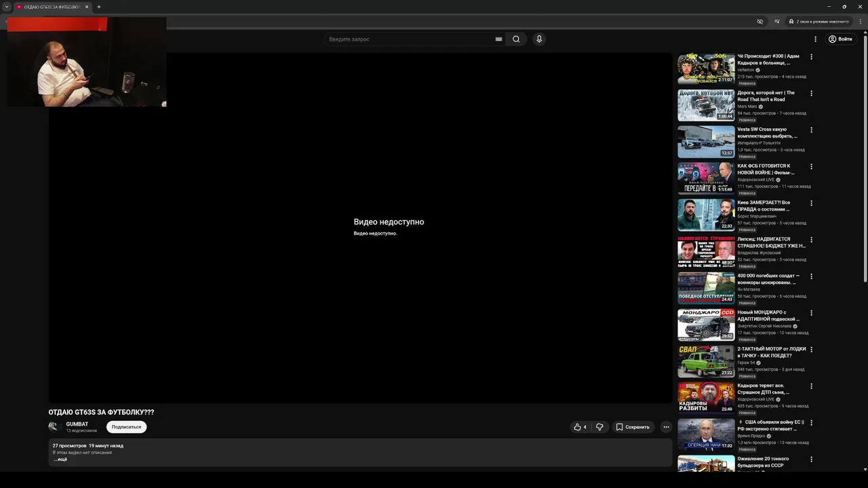Screen dimensions: 868x488
Task: Open the GUMBAT channel avatar
Action: pyautogui.click(x=54, y=427)
